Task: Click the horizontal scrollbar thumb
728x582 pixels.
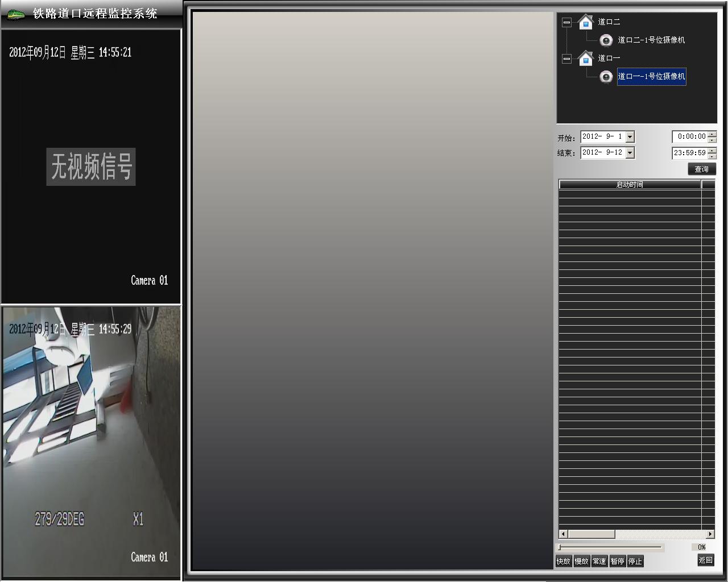Action: pyautogui.click(x=591, y=534)
